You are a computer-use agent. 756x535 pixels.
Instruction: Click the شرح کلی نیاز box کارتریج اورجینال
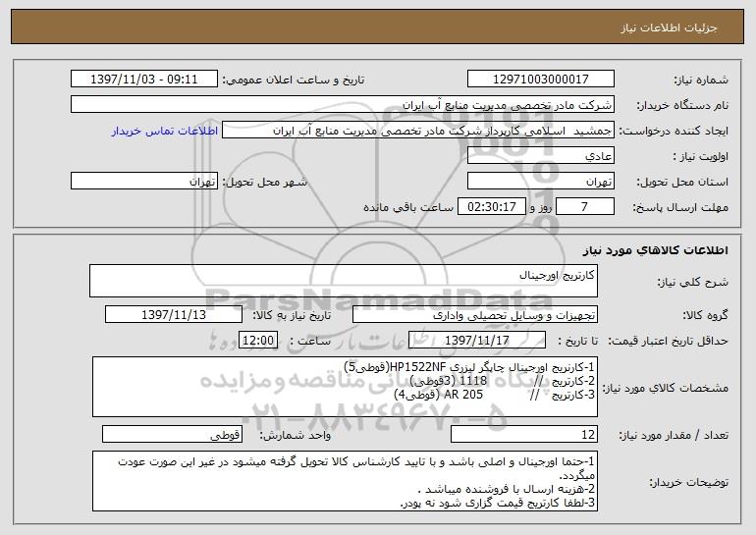344,281
